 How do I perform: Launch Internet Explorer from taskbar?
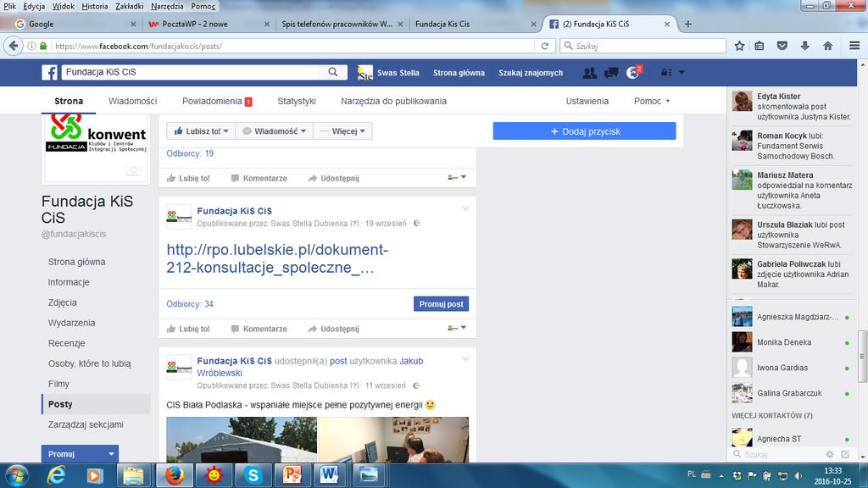[57, 476]
